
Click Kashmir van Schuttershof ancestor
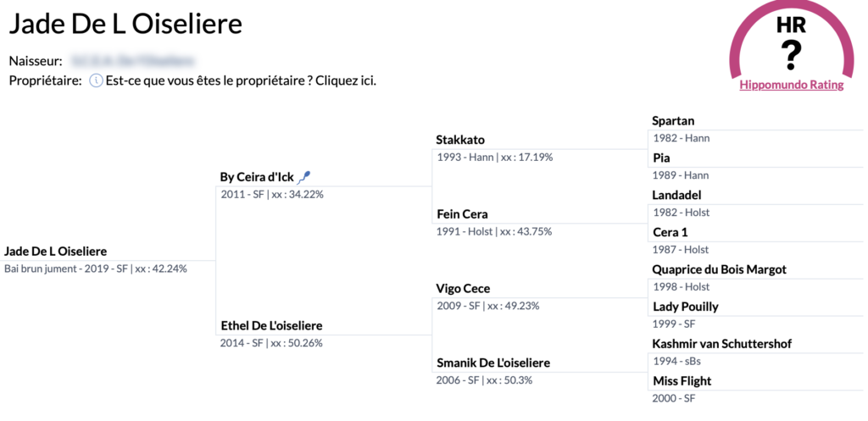point(722,344)
